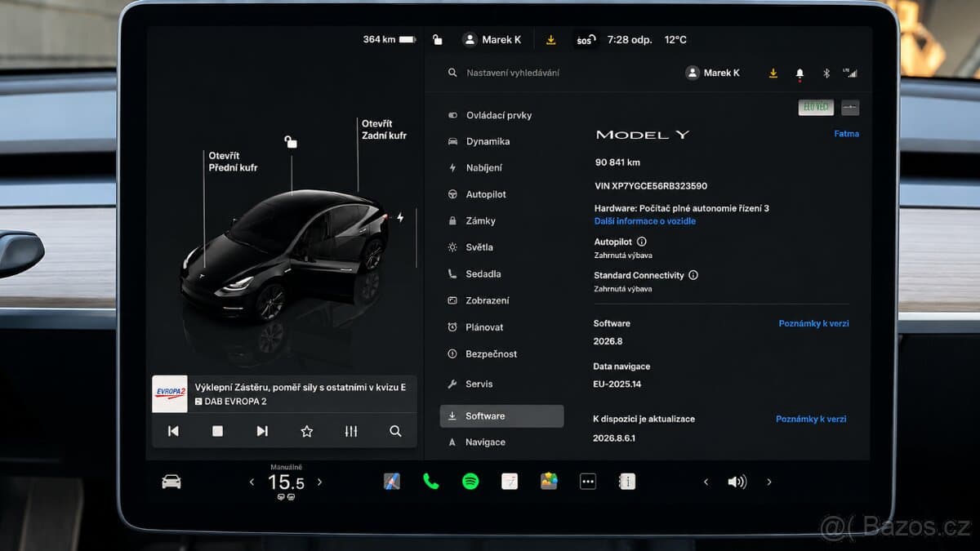Increase volume with right chevron

coord(768,482)
